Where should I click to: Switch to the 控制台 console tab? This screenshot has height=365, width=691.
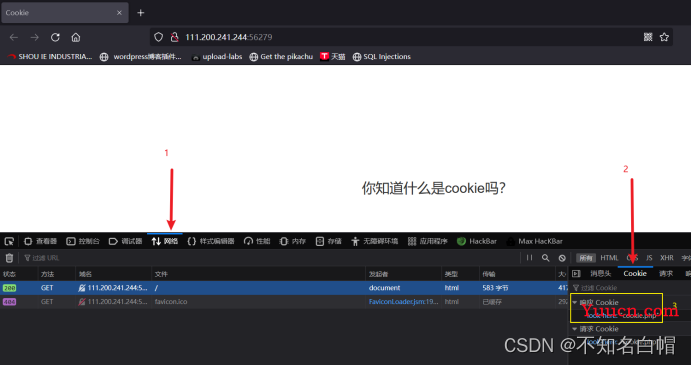pos(83,241)
